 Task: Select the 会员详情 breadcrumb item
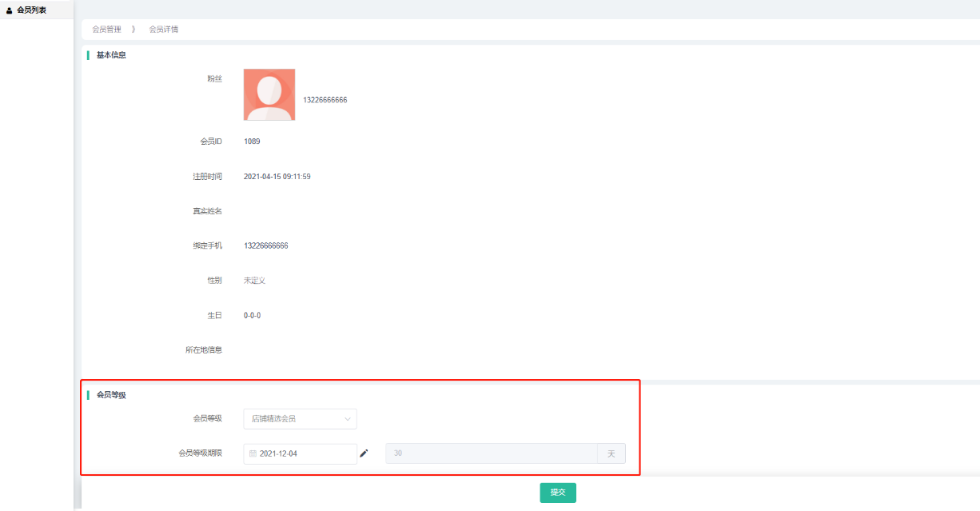click(x=163, y=30)
